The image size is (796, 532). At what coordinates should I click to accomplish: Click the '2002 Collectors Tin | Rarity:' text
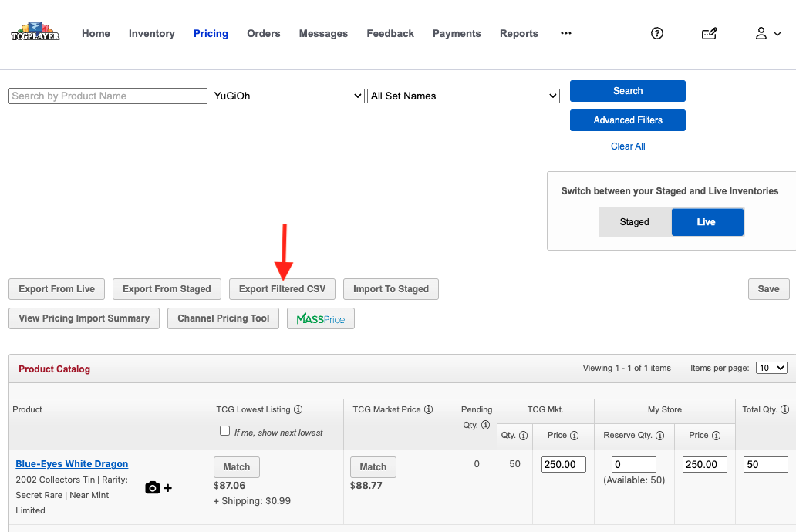[72, 480]
